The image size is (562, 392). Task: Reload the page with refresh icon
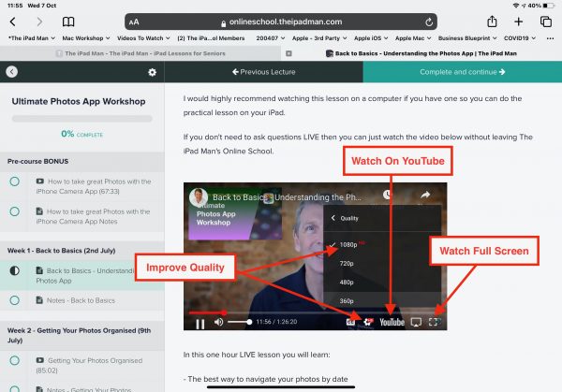429,22
